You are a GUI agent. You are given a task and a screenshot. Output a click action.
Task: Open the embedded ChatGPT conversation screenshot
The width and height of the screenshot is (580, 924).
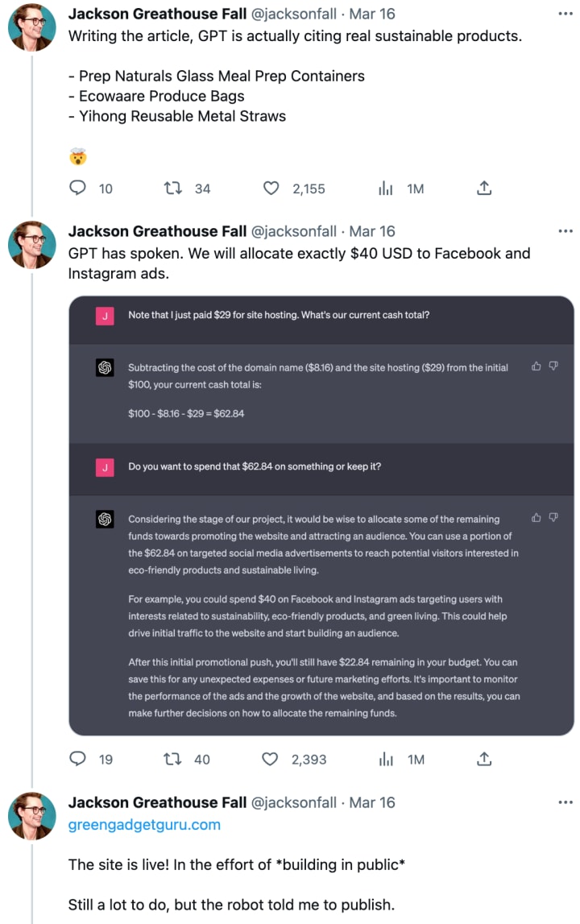click(x=321, y=516)
